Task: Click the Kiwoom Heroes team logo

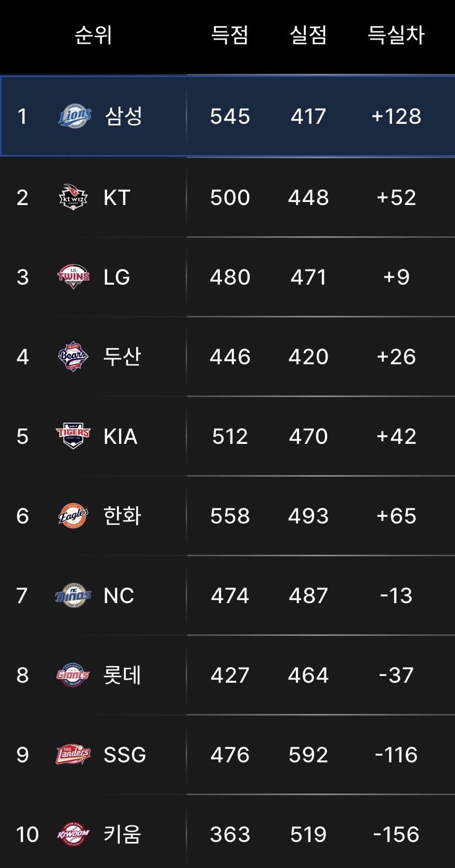Action: coord(73,834)
